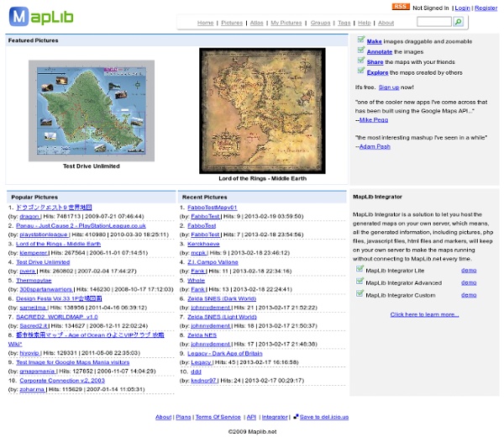Click the Annotate link

click(380, 52)
